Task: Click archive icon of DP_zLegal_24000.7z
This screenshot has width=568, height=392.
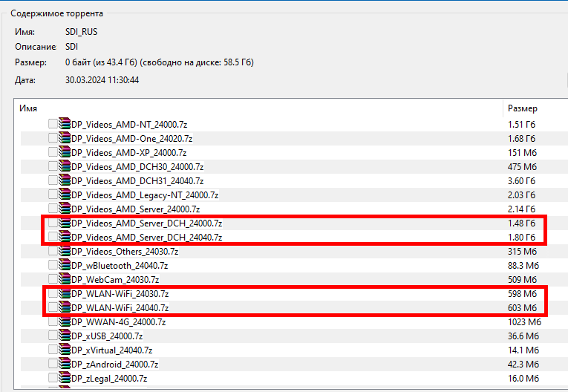Action: tap(65, 378)
